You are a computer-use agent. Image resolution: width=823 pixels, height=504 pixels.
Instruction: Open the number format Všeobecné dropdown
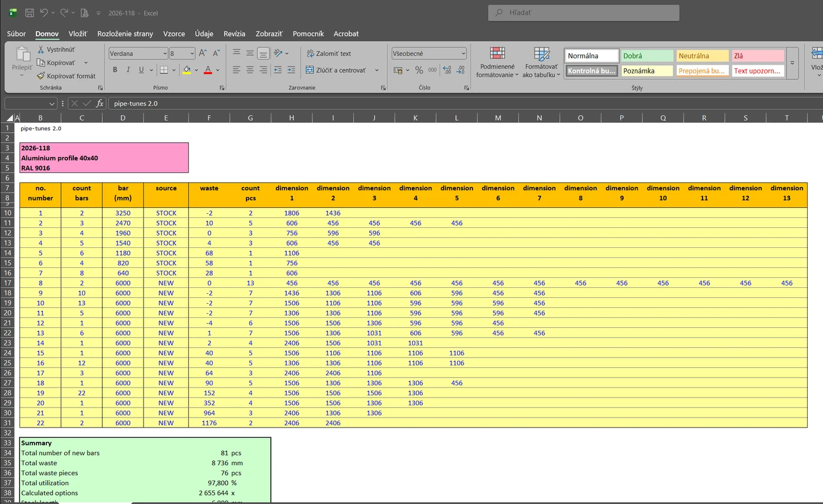pyautogui.click(x=463, y=53)
